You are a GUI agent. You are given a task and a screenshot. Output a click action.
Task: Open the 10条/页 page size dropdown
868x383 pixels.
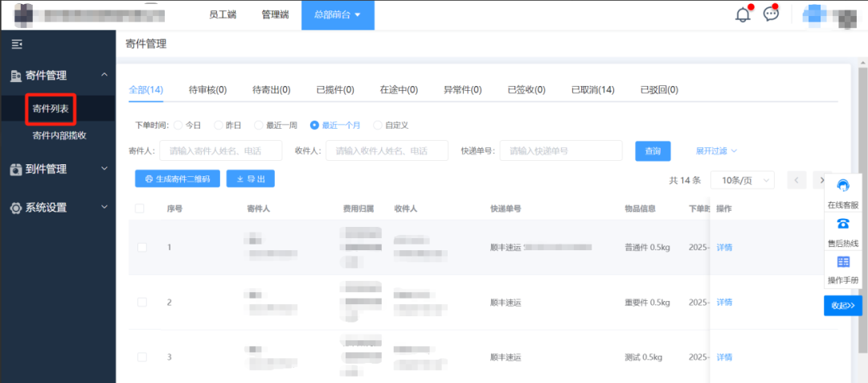[x=743, y=180]
